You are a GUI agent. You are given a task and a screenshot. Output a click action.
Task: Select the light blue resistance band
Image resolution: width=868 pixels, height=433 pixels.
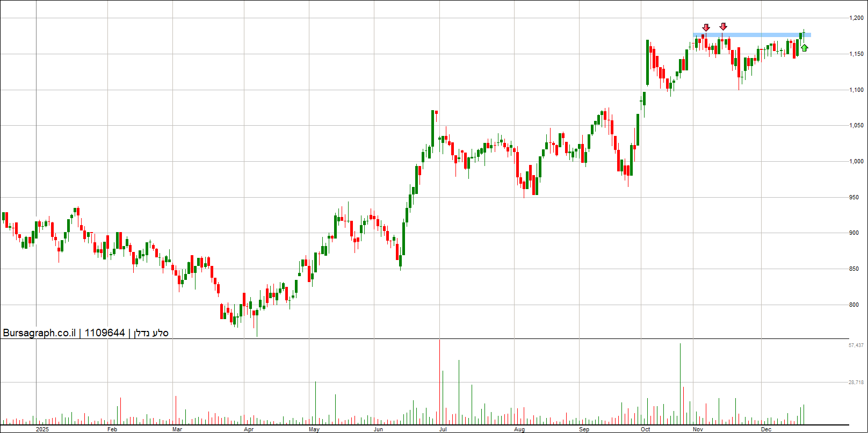pyautogui.click(x=752, y=35)
